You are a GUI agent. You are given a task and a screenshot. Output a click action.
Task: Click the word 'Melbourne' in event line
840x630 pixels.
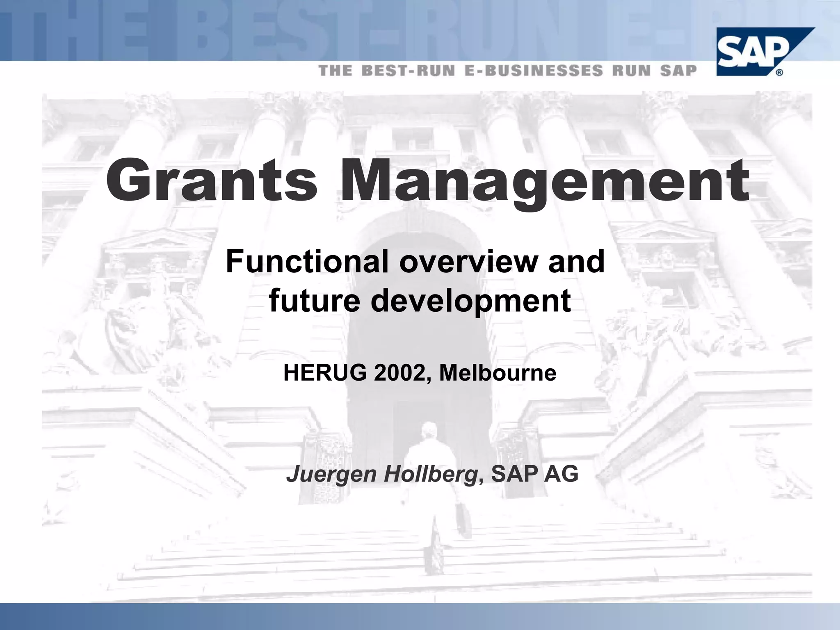(x=498, y=373)
